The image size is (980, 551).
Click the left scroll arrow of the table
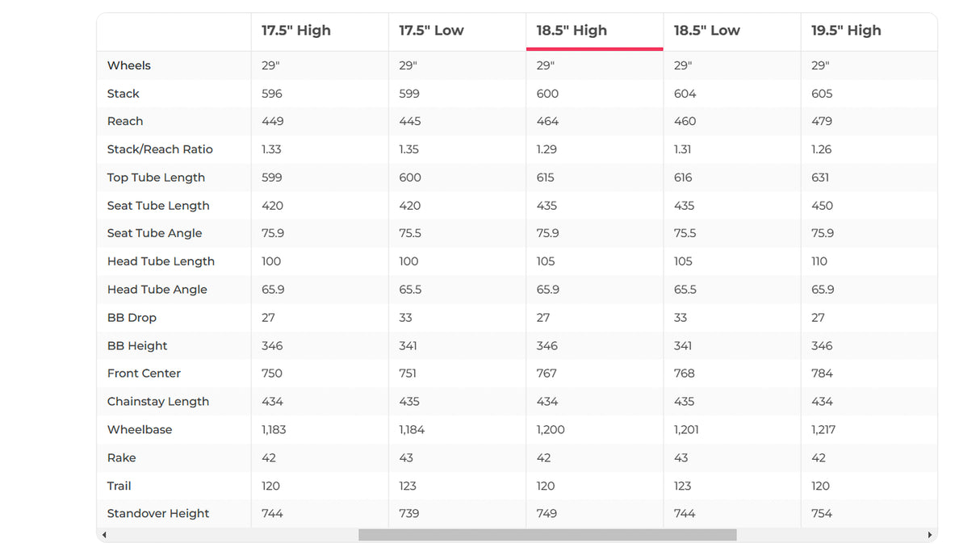(104, 535)
